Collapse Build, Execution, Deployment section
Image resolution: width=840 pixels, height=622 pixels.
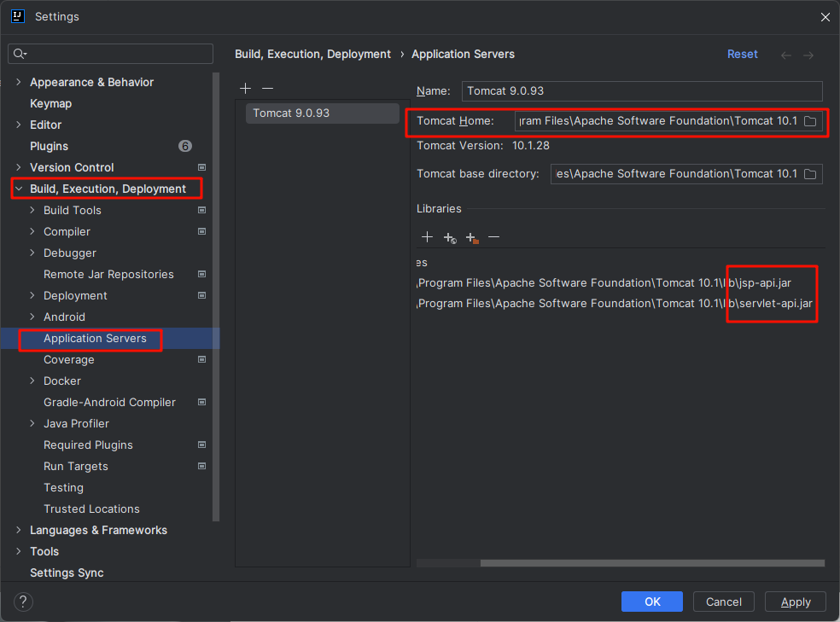pyautogui.click(x=19, y=189)
